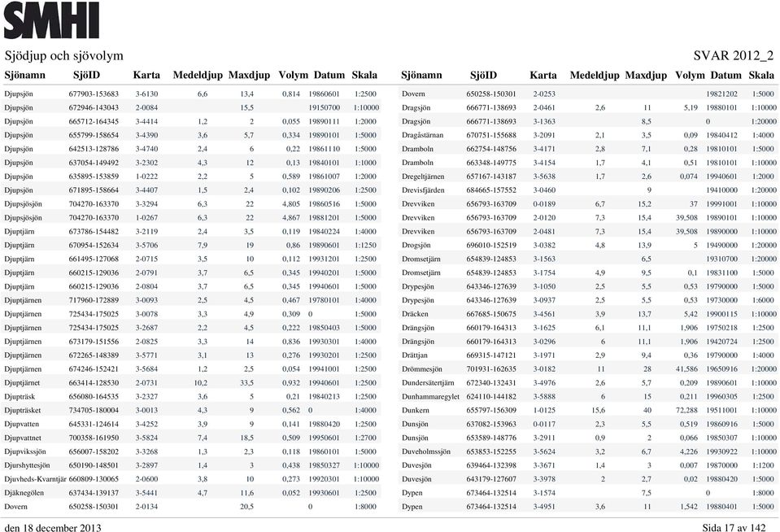
Task: Select the footer date 'den 18 december 2013'
Action: click(53, 527)
